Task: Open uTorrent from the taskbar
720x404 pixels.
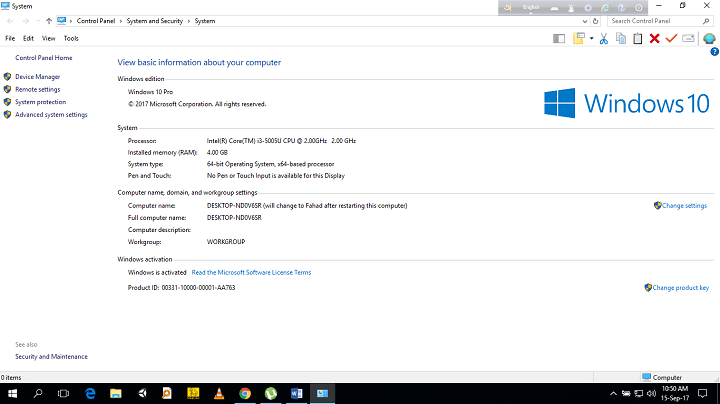Action: [271, 393]
